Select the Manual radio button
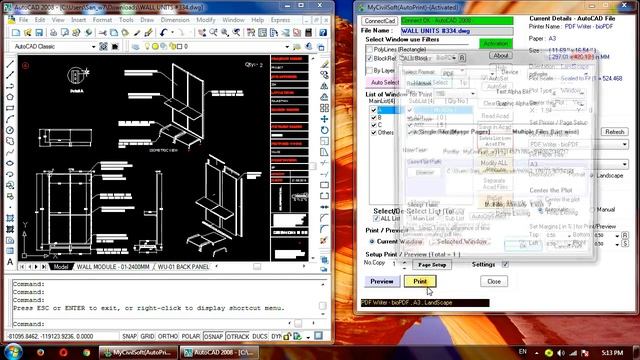The image size is (640, 360). point(592,209)
